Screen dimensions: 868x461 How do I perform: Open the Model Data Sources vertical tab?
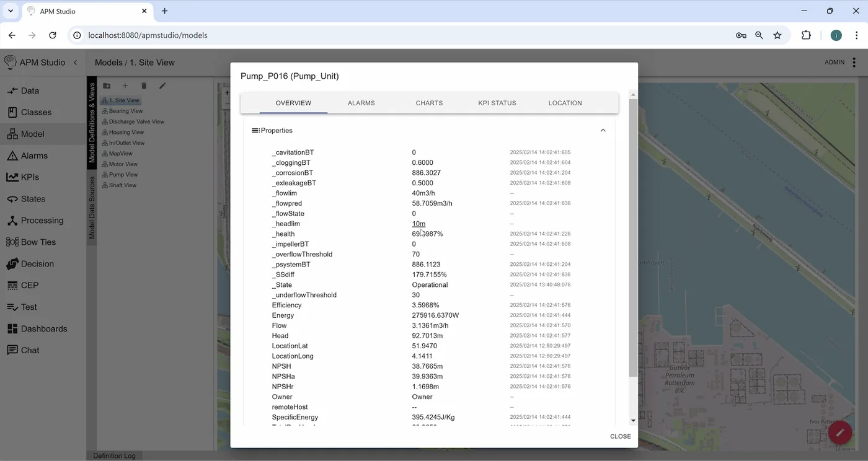pos(92,208)
